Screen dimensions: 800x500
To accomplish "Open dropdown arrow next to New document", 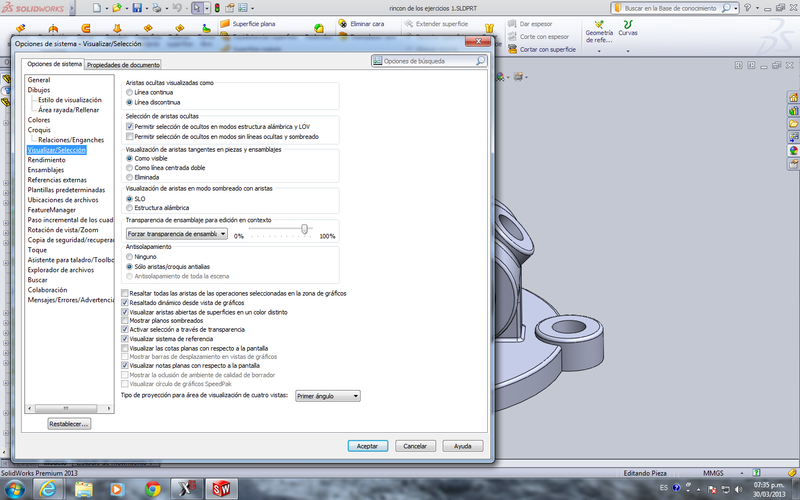I will pos(106,8).
